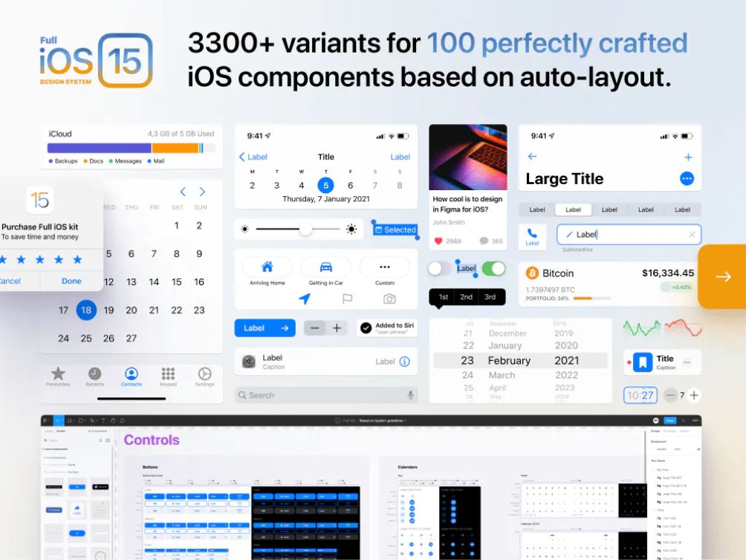
Task: Clear the Label text field with X
Action: pos(692,235)
